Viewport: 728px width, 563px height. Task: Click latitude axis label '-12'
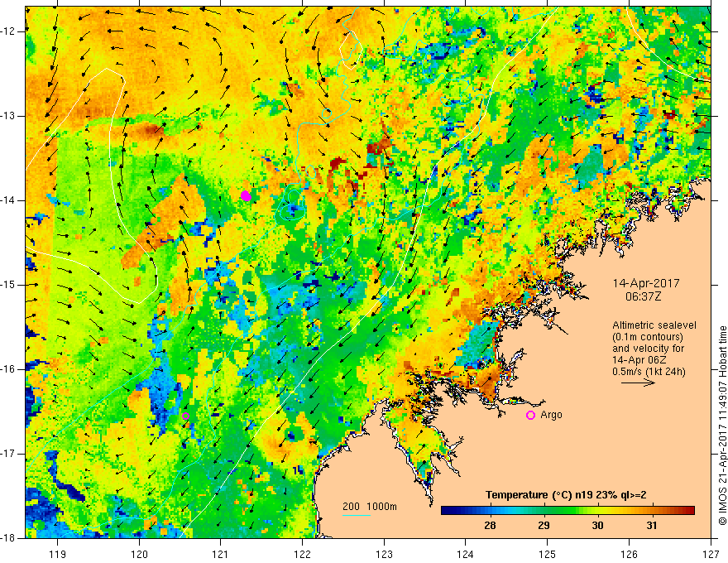coord(8,31)
